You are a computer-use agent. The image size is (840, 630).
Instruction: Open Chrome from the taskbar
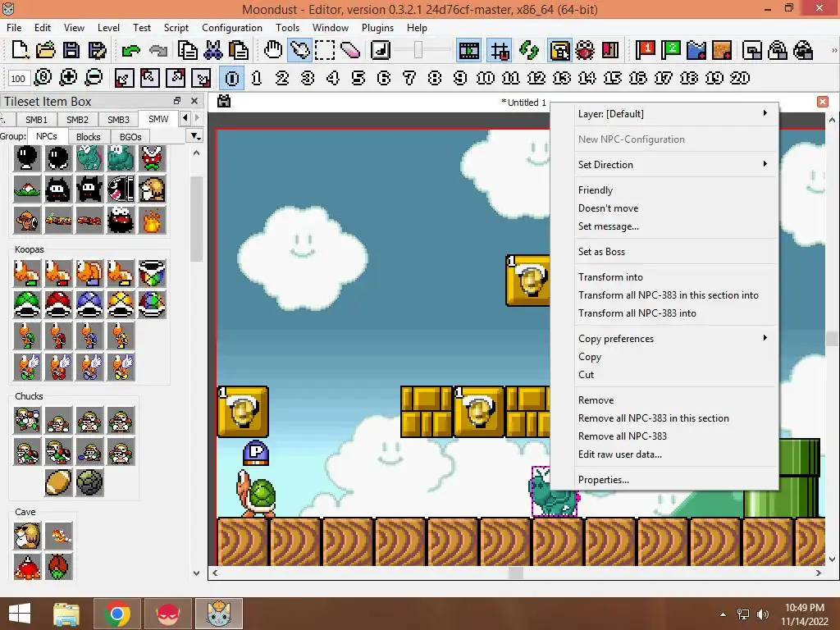[x=117, y=614]
